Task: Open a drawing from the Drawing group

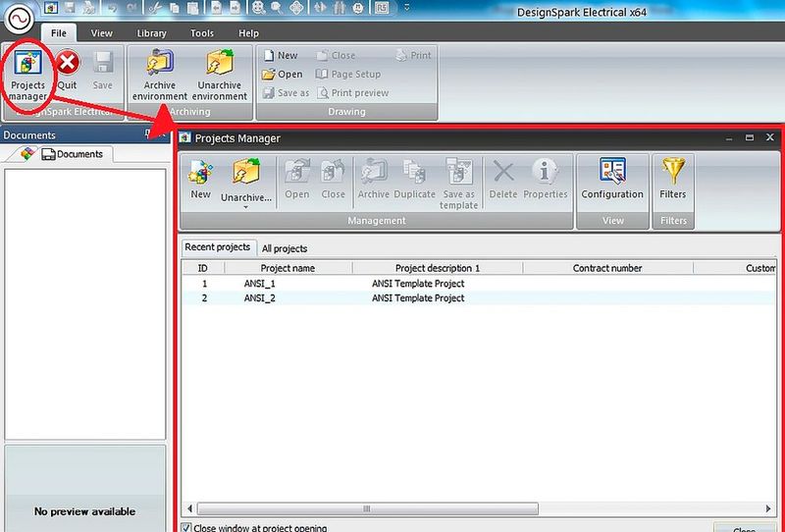Action: 283,75
